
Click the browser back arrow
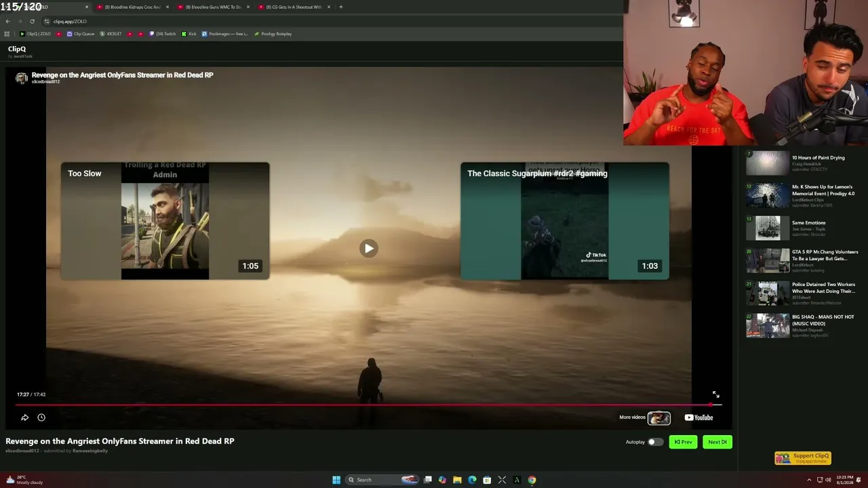point(7,21)
